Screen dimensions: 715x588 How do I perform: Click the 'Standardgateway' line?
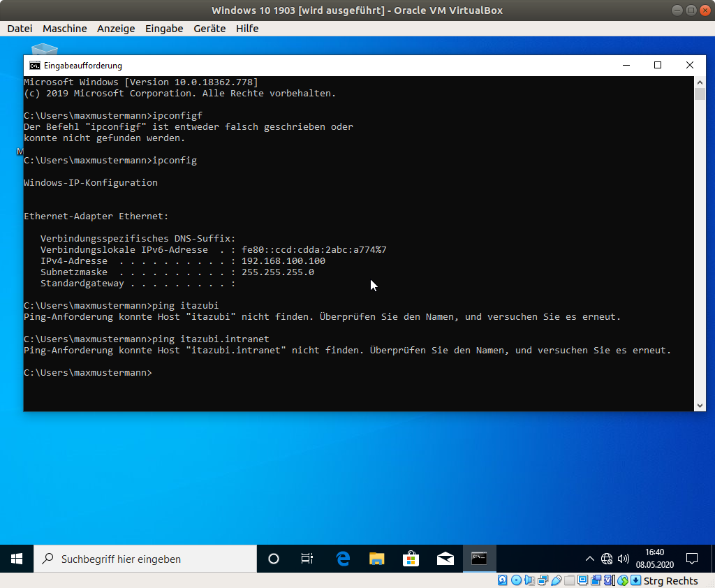tap(138, 284)
